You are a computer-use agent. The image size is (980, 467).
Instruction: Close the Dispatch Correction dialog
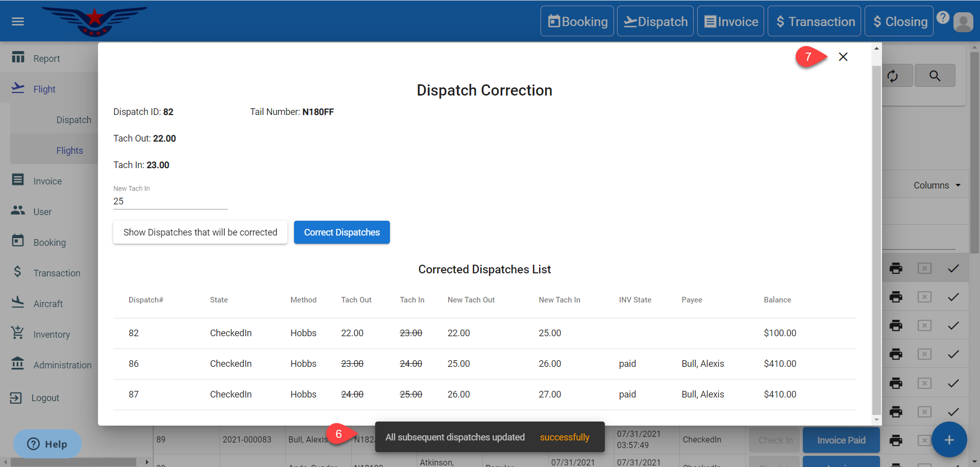tap(843, 57)
